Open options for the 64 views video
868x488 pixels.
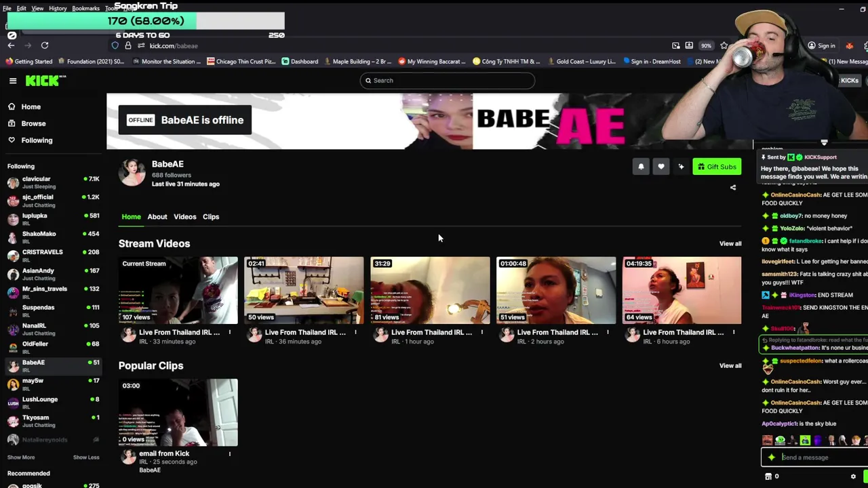coord(734,332)
